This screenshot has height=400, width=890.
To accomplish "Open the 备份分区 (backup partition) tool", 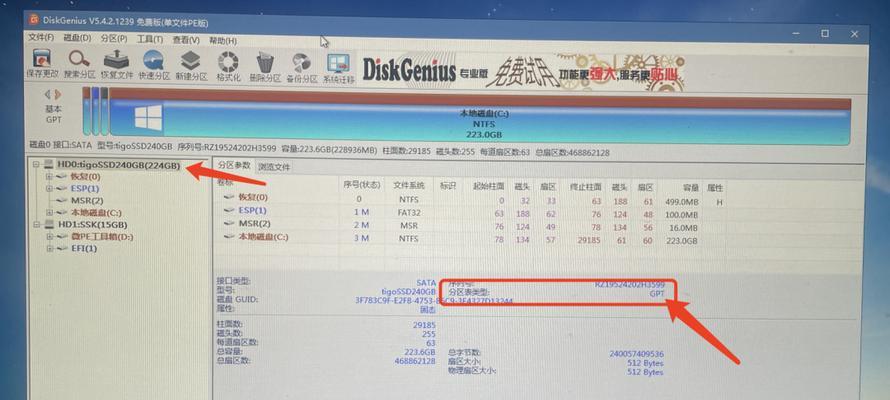I will 301,64.
